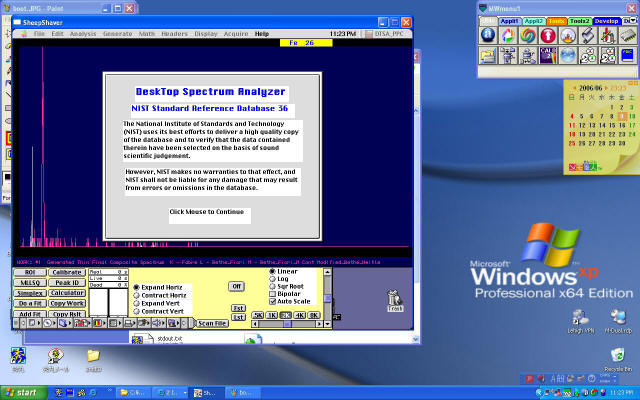Click Click Mouse to Continue text
This screenshot has width=640, height=400.
(x=207, y=212)
